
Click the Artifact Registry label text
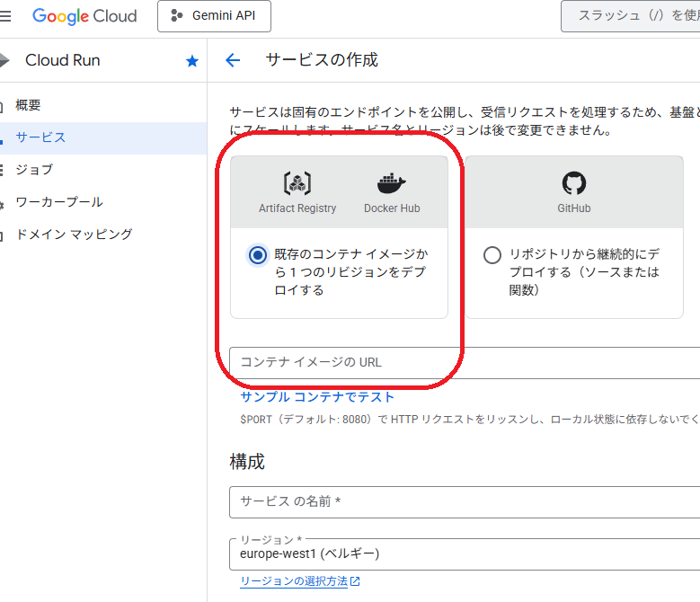click(x=297, y=208)
